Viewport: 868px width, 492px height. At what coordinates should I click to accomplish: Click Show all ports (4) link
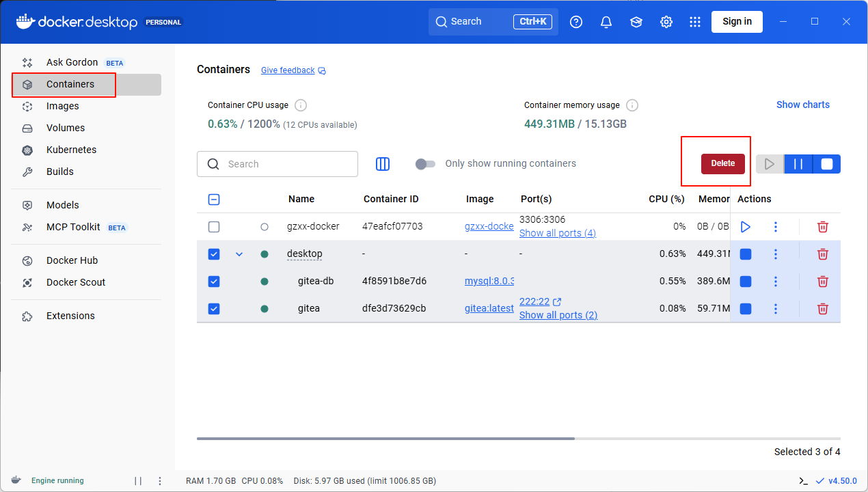557,233
